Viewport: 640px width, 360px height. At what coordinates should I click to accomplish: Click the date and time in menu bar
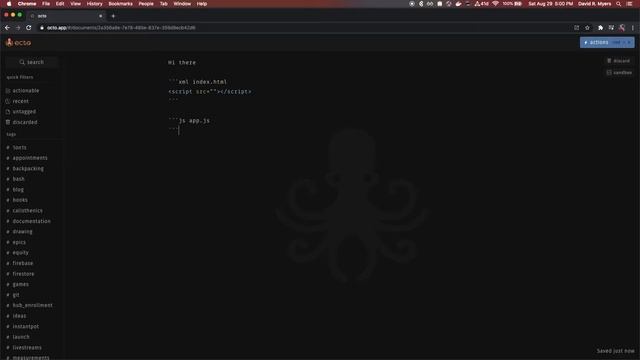point(551,4)
